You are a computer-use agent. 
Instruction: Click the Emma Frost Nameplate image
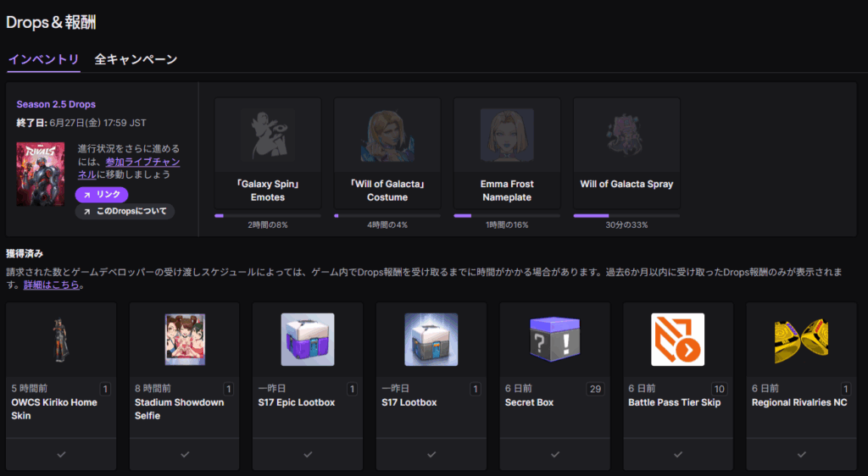pyautogui.click(x=507, y=135)
